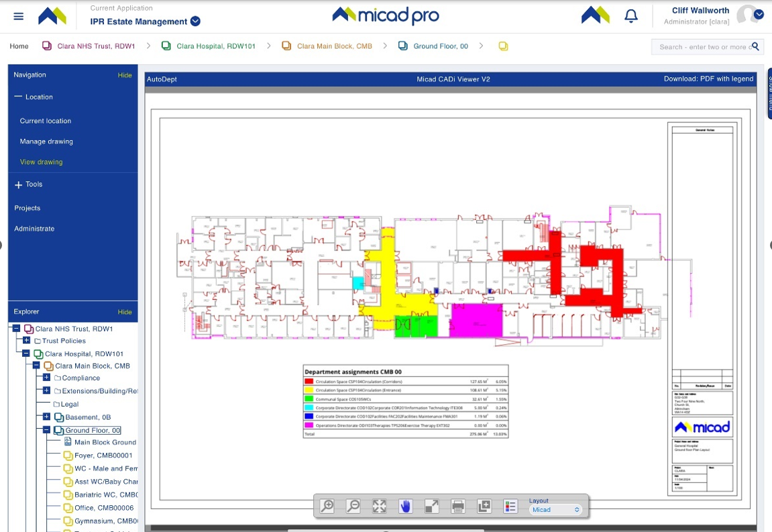This screenshot has width=772, height=532.
Task: Open the hamburger menu
Action: click(x=19, y=16)
